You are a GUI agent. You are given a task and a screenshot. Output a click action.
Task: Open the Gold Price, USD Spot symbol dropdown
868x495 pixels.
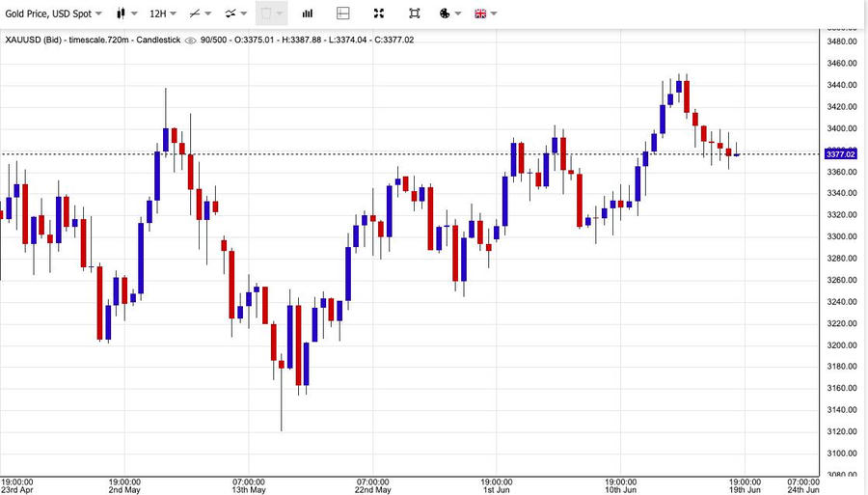point(53,14)
